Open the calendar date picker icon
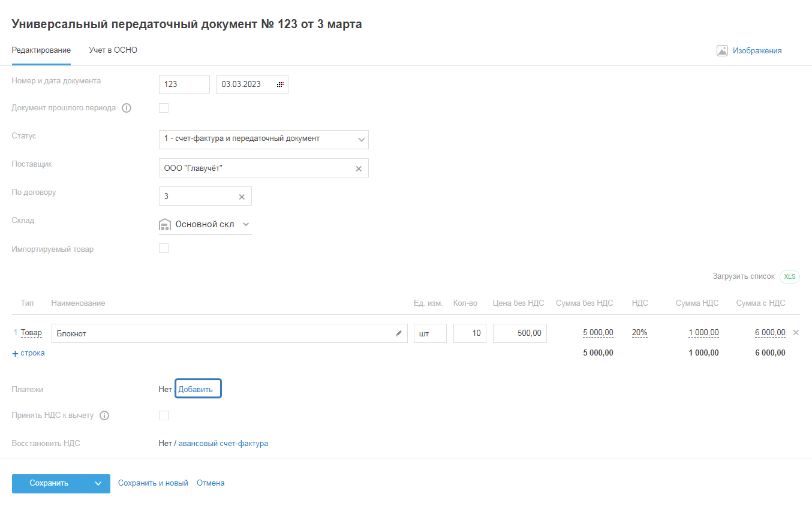The height and width of the screenshot is (506, 812). click(x=280, y=85)
